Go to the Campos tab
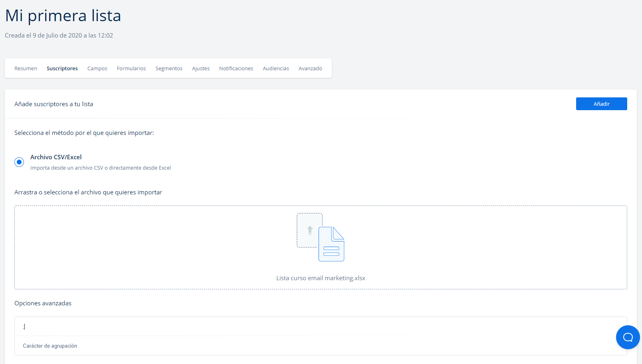Screen dimensions: 642x364 [x=97, y=68]
